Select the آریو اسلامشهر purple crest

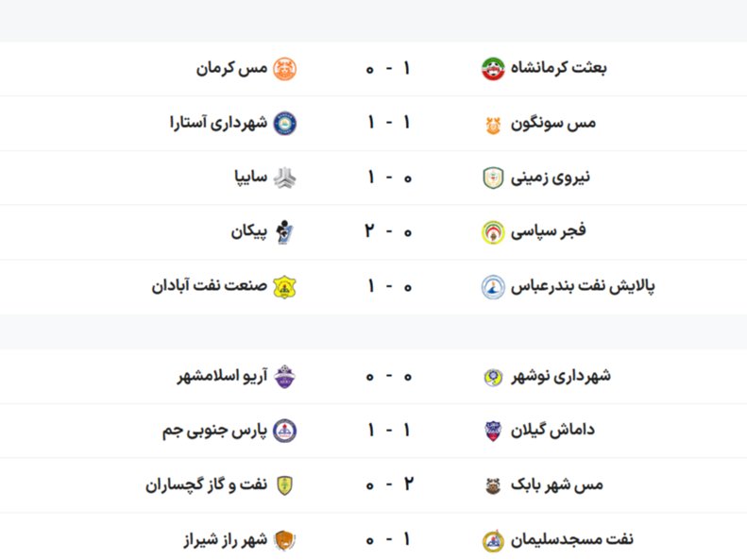284,377
